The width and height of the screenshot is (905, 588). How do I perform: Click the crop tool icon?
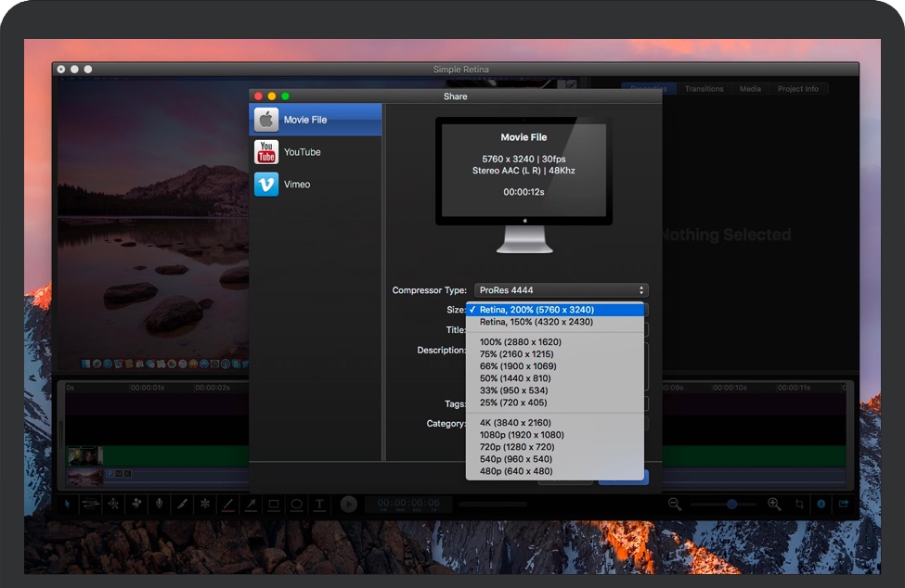click(799, 504)
